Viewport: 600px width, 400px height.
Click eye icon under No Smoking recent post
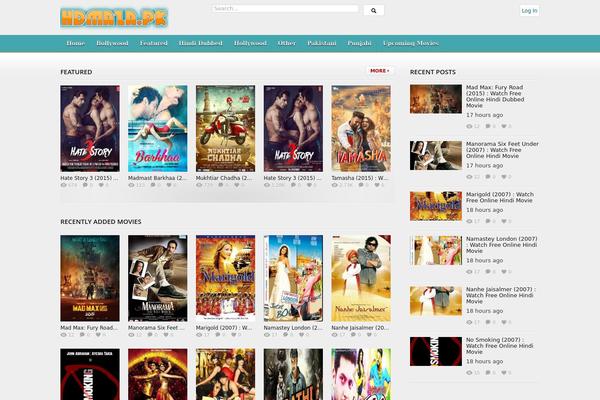click(470, 373)
